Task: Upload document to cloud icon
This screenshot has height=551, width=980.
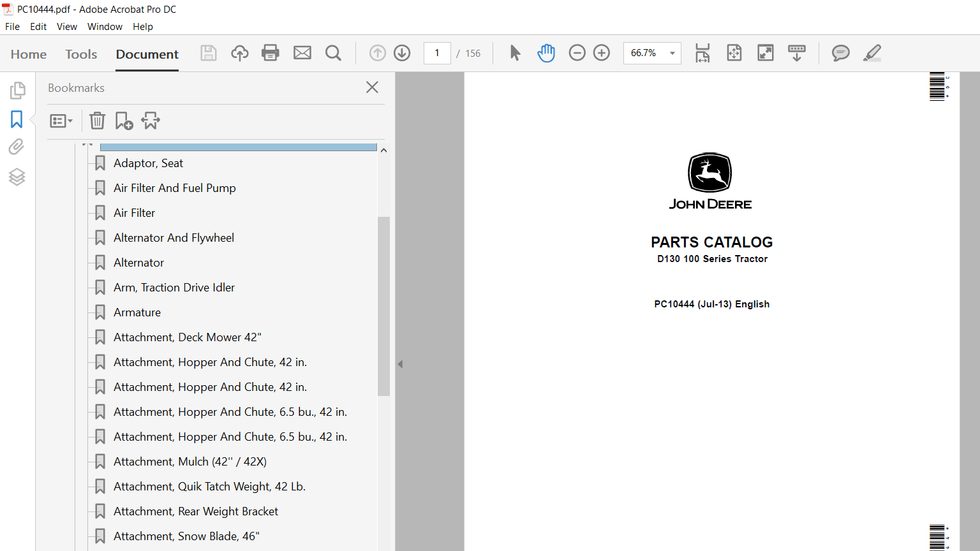Action: click(240, 53)
